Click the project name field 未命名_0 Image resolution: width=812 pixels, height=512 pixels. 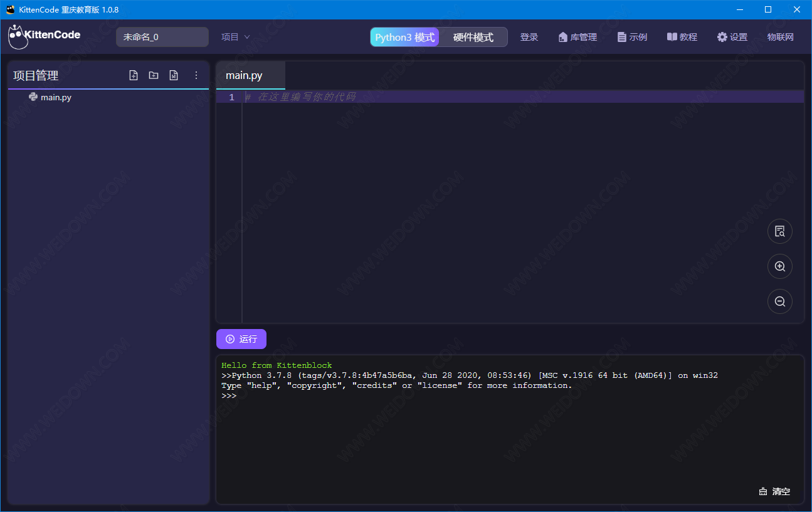tap(162, 37)
